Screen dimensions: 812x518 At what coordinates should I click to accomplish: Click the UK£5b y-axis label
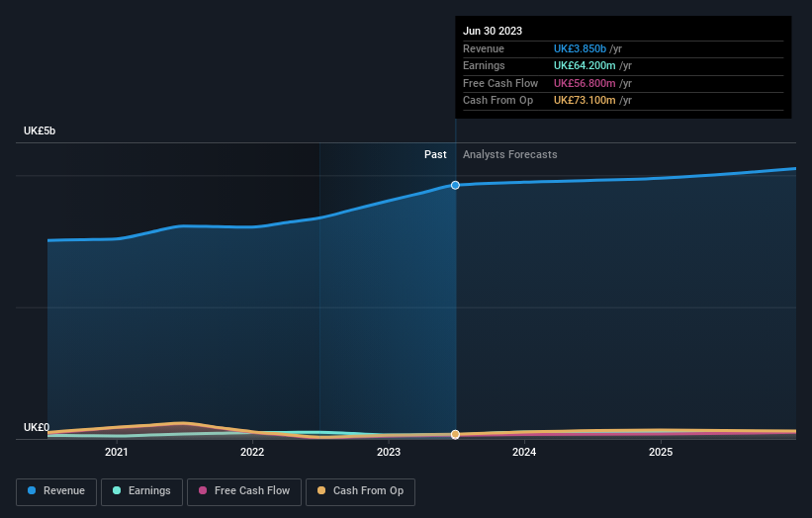[40, 130]
